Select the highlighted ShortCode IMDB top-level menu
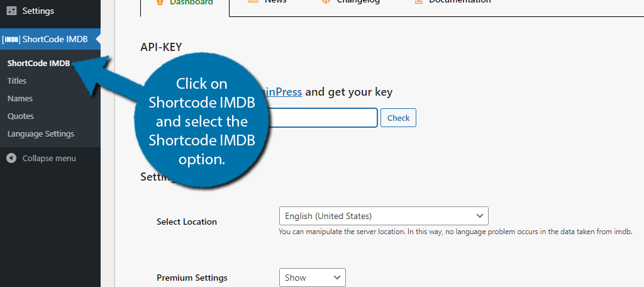This screenshot has height=287, width=644. (50, 39)
